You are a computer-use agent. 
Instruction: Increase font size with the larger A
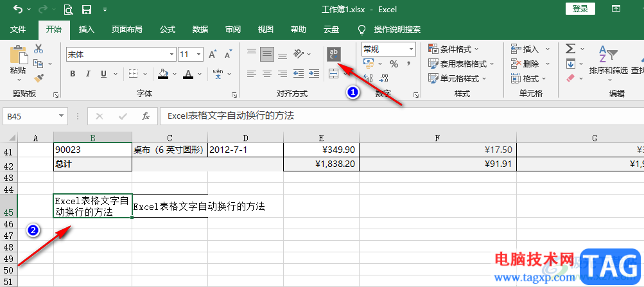(x=213, y=54)
